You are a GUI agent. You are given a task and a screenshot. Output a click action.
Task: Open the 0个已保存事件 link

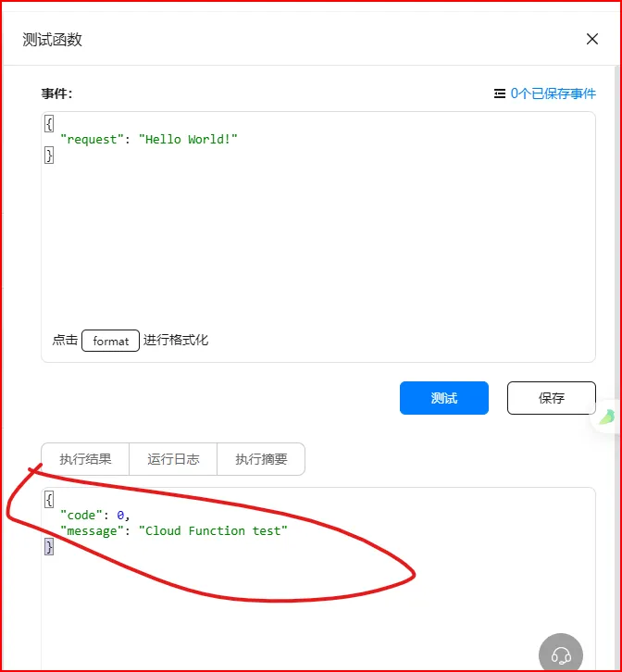[x=553, y=93]
